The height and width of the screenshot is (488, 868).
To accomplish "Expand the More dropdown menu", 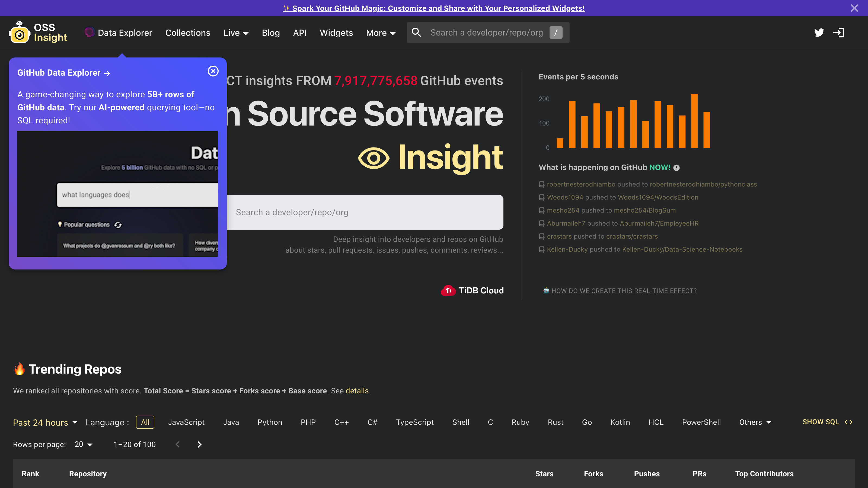I will [x=381, y=33].
